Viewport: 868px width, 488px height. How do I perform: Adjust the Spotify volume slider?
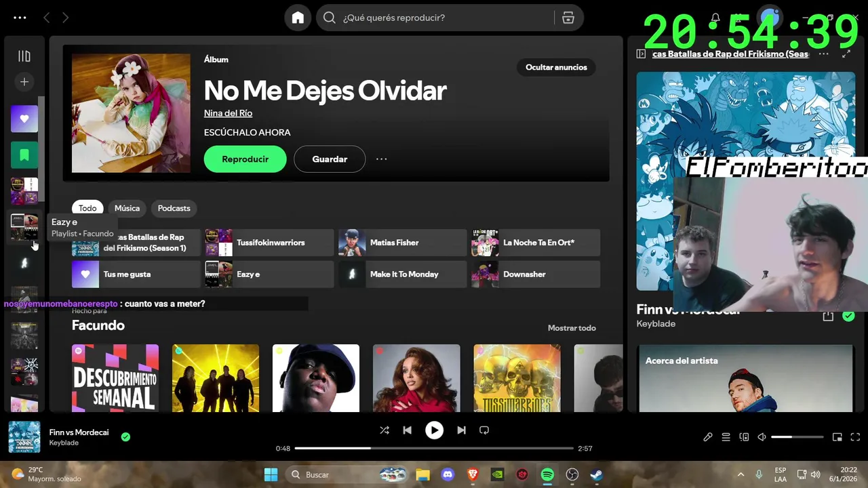click(x=797, y=437)
